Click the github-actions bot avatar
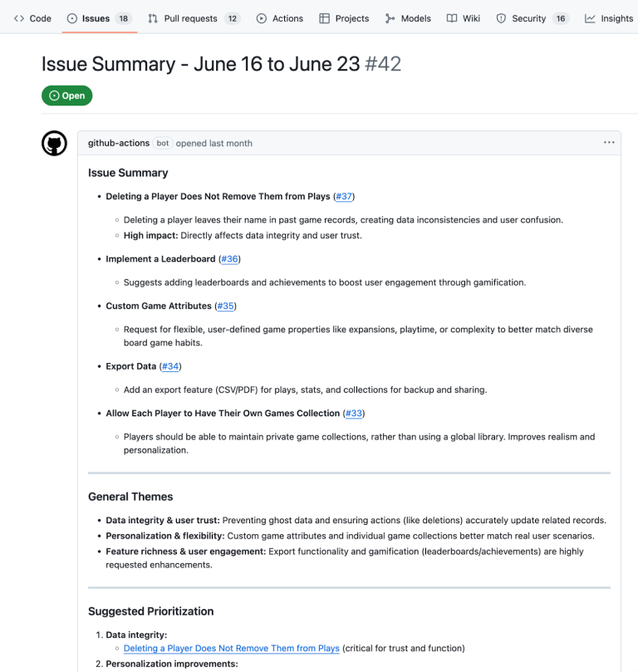638x672 pixels. point(54,142)
